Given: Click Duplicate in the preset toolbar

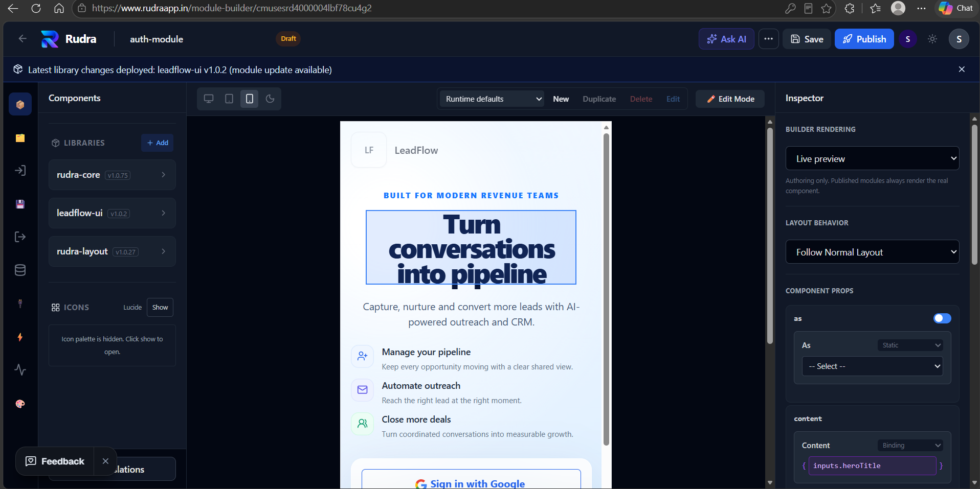Looking at the screenshot, I should click(x=599, y=99).
